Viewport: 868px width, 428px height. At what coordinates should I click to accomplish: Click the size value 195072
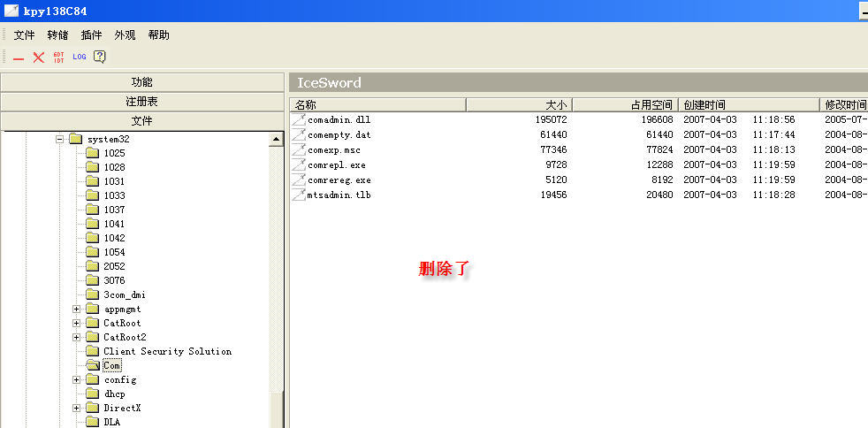pos(552,119)
